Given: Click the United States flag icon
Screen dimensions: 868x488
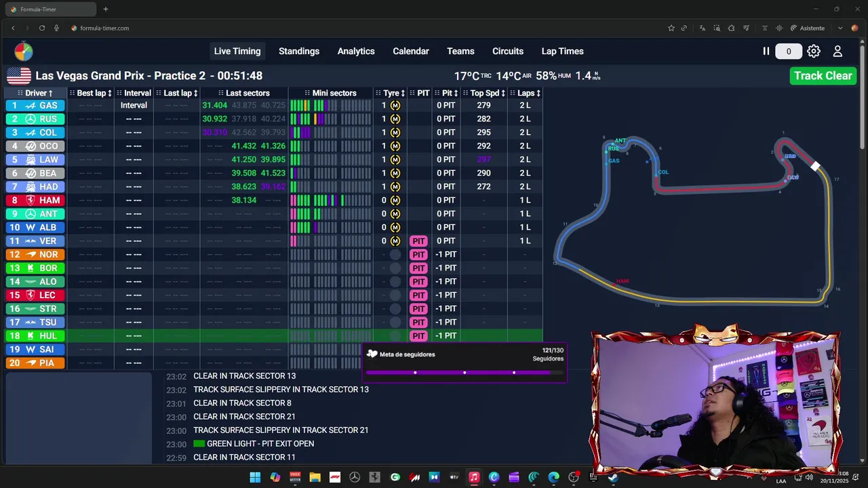Looking at the screenshot, I should click(x=19, y=76).
